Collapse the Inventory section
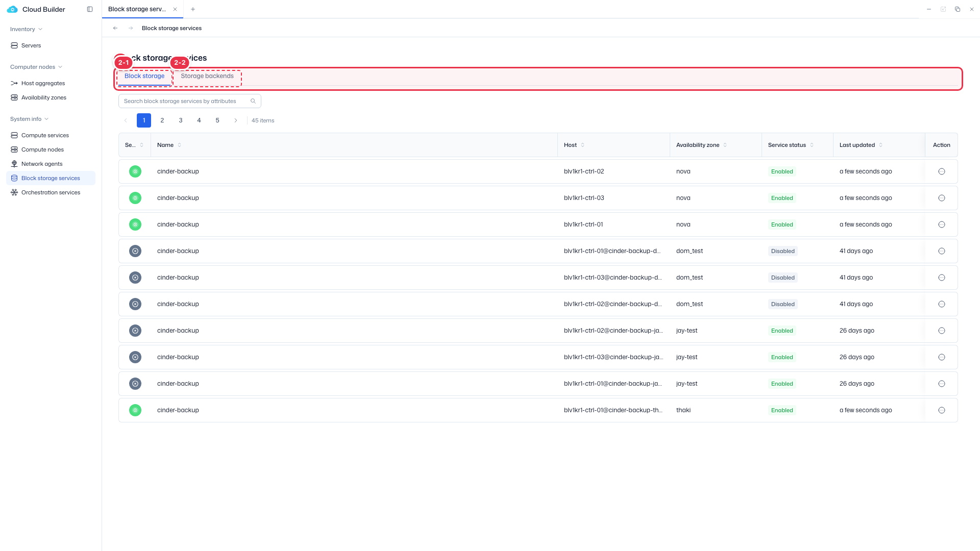 click(26, 29)
